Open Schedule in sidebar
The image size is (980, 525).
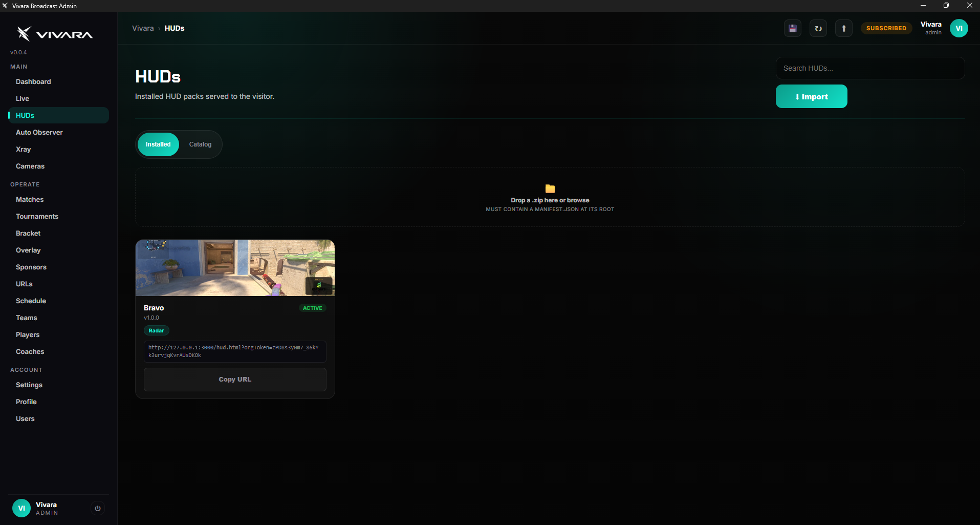click(x=58, y=301)
